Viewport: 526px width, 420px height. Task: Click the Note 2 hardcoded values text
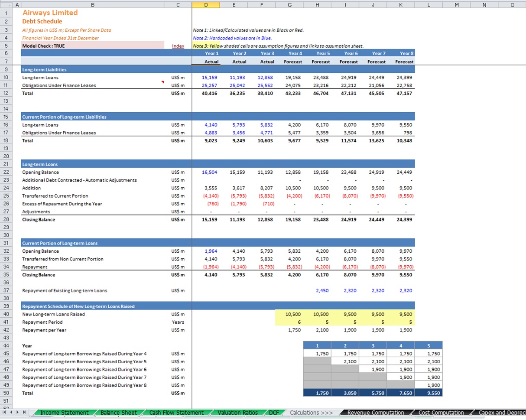pyautogui.click(x=232, y=38)
